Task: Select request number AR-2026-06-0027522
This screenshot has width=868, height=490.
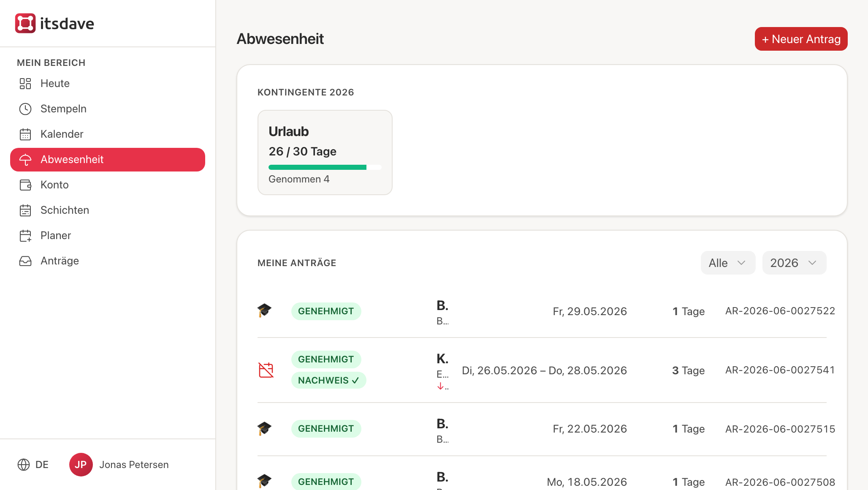Action: click(780, 311)
